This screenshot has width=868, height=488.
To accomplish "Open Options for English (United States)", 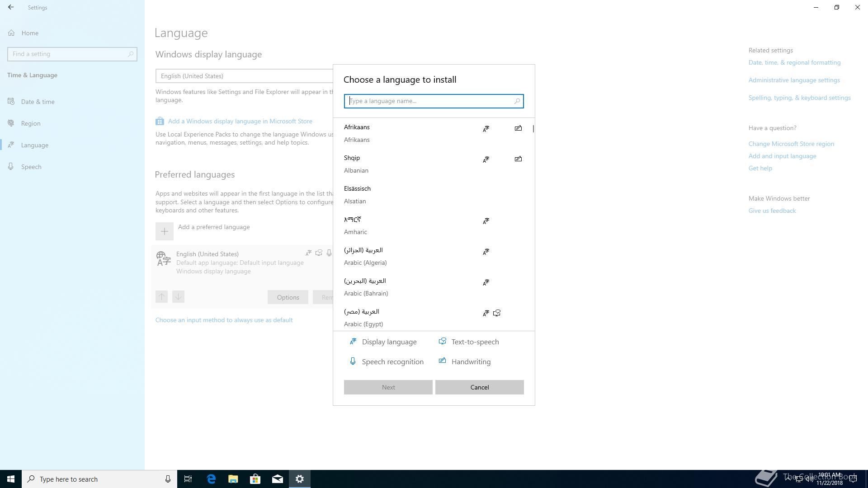I will click(x=288, y=297).
